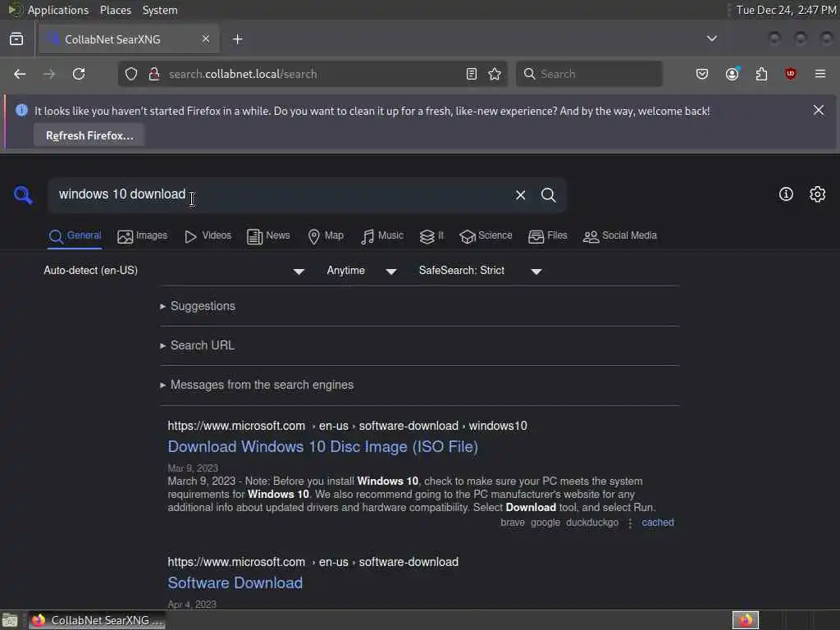The width and height of the screenshot is (840, 630).
Task: Open the Firefox hamburger menu
Action: 820,74
